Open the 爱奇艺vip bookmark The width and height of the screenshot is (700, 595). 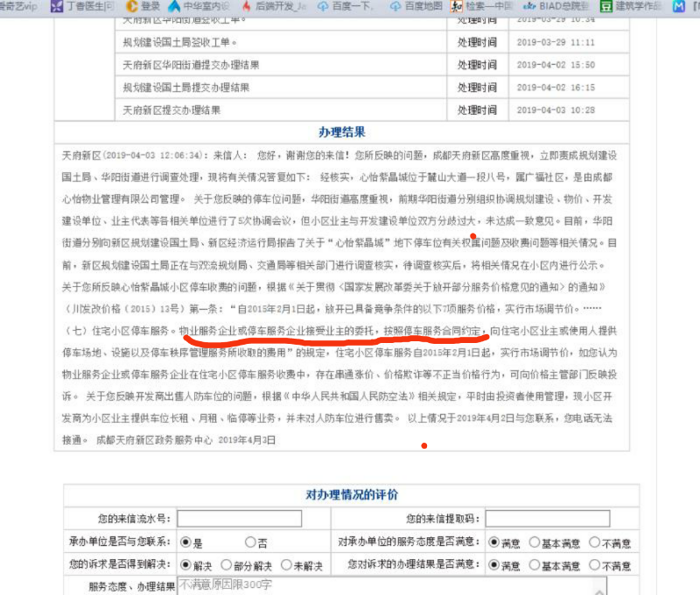click(17, 6)
